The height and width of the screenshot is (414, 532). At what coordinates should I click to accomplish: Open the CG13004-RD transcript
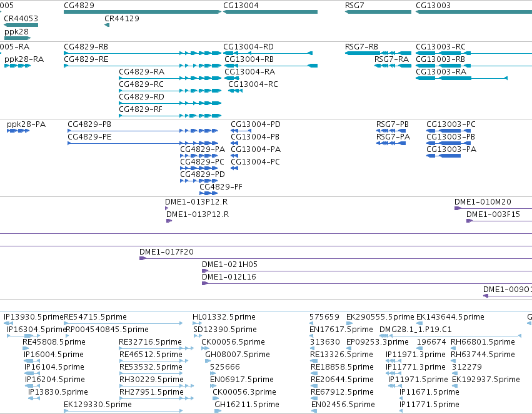248,47
